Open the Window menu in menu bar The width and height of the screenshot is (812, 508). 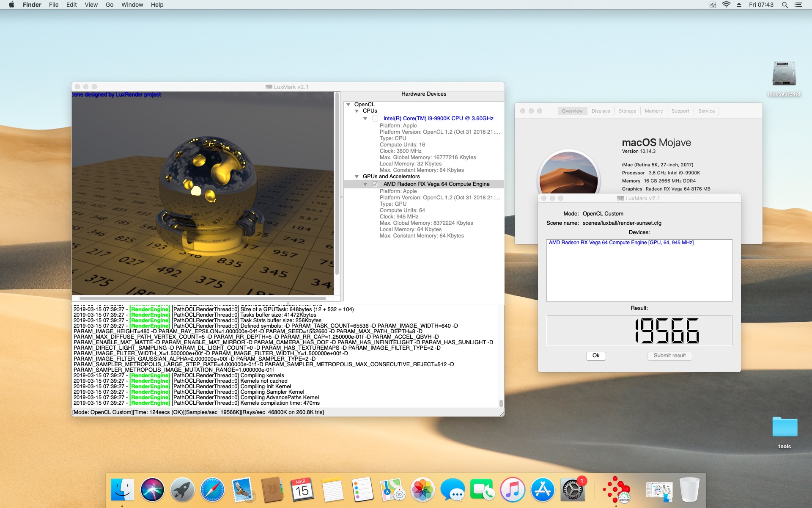click(x=132, y=5)
